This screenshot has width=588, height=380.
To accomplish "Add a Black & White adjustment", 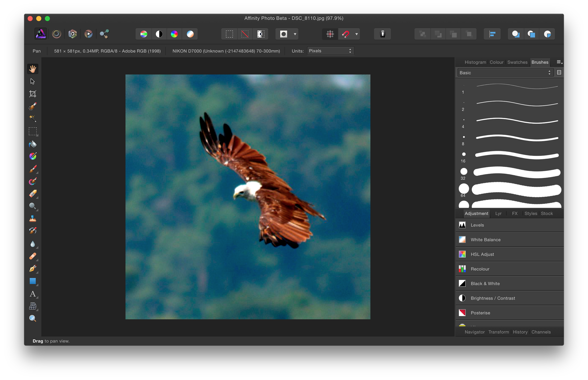I will click(x=509, y=284).
